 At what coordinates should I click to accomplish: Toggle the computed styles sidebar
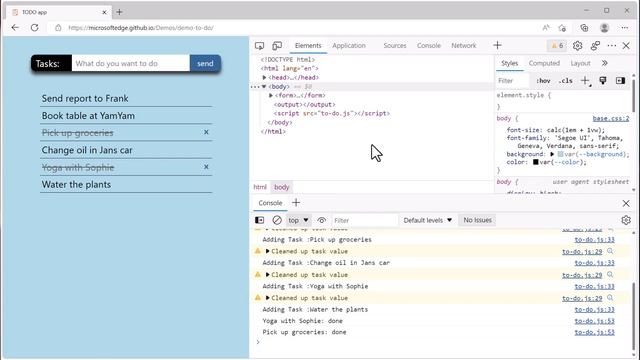tap(620, 80)
